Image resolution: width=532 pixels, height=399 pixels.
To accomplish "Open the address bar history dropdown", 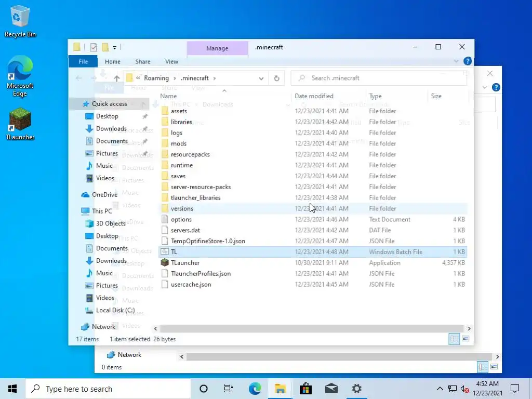I will pyautogui.click(x=261, y=78).
